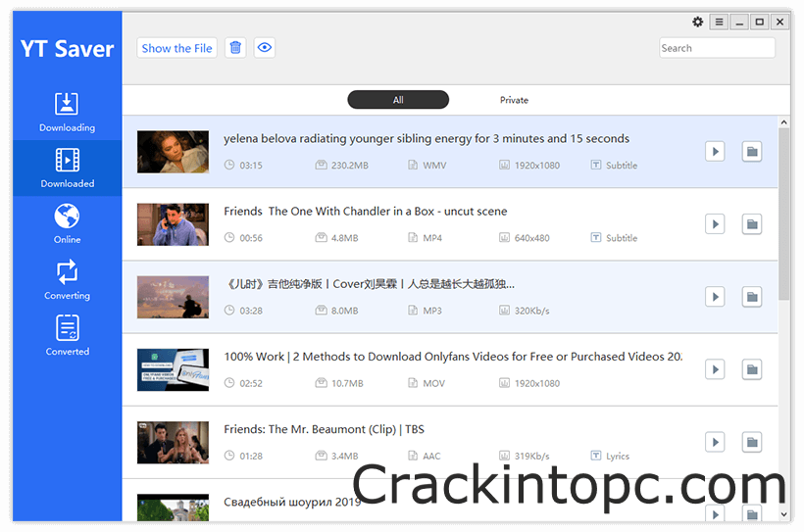
Task: Click Show the File button
Action: point(176,48)
